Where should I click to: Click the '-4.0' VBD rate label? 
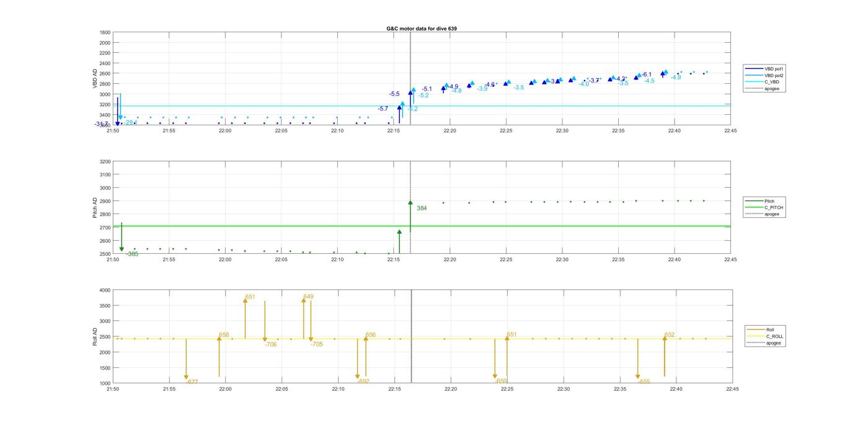click(584, 84)
